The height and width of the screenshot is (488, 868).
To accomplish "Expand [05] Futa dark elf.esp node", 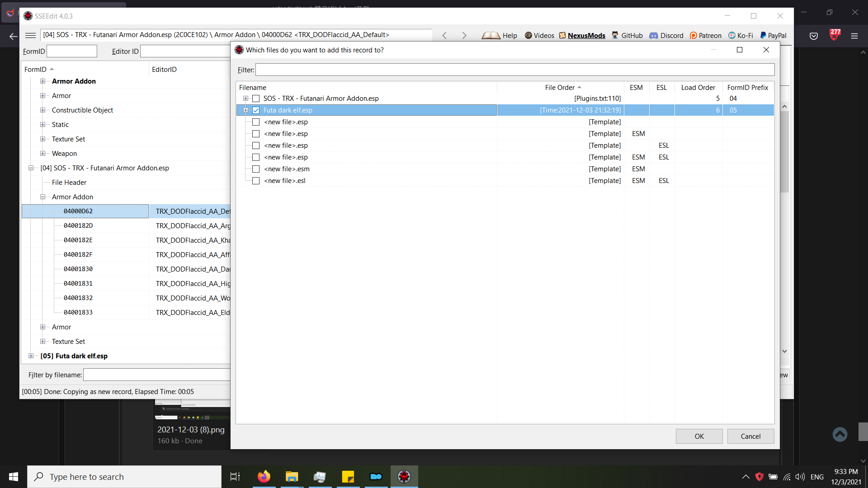I will pyautogui.click(x=31, y=356).
